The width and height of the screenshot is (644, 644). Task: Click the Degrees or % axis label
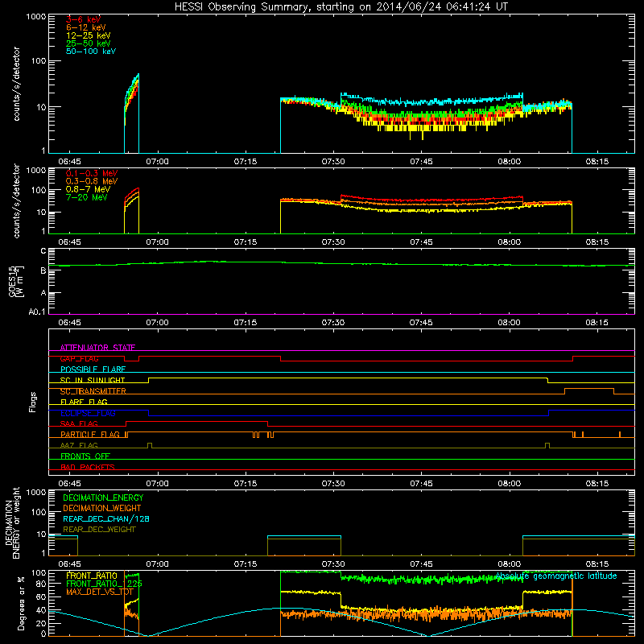pos(21,603)
